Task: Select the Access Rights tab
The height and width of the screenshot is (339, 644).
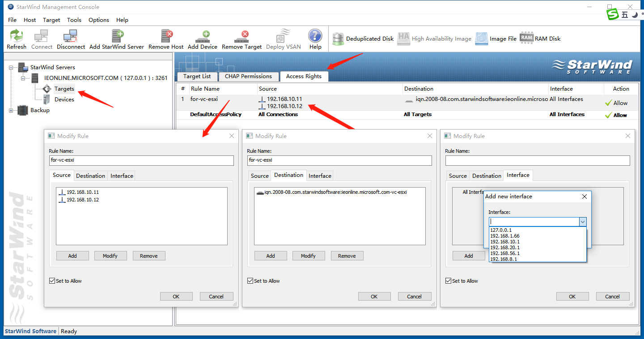Action: (304, 76)
